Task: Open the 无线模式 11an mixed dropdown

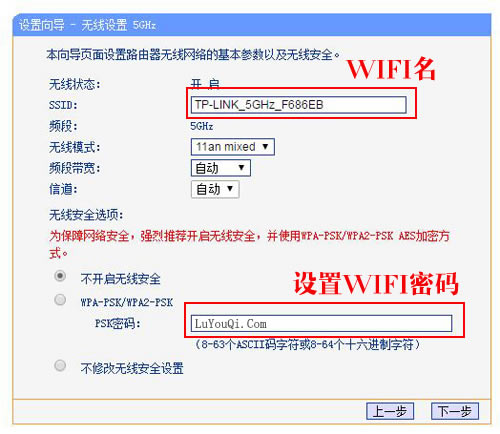Action: point(233,147)
